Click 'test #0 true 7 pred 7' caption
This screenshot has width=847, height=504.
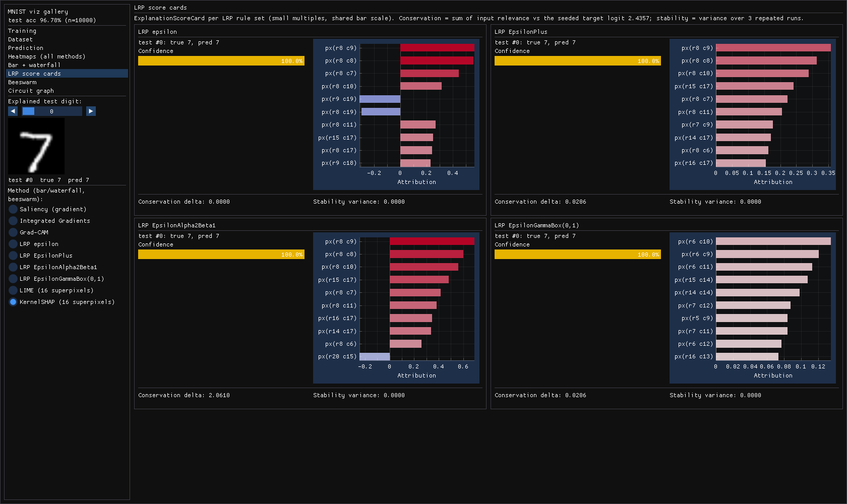pyautogui.click(x=49, y=180)
